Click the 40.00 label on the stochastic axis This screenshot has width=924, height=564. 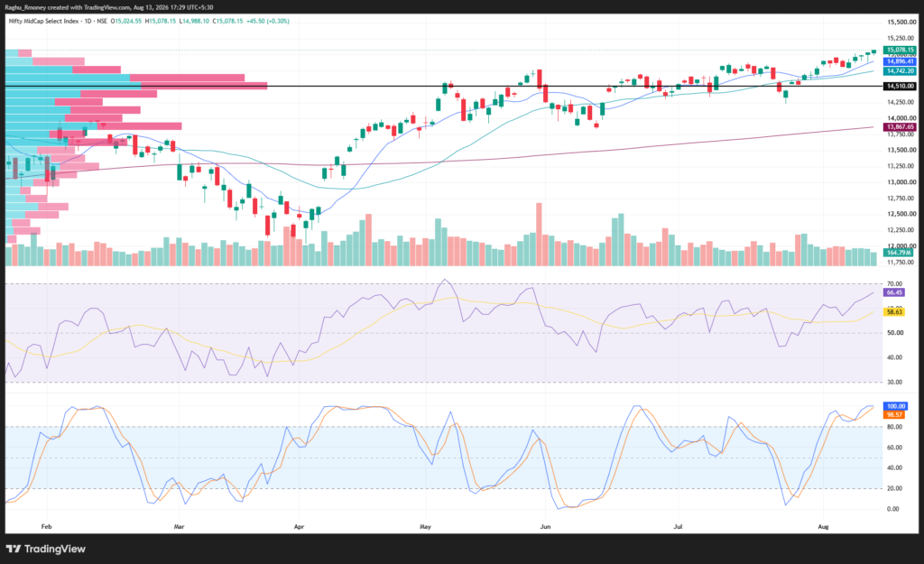pyautogui.click(x=894, y=468)
